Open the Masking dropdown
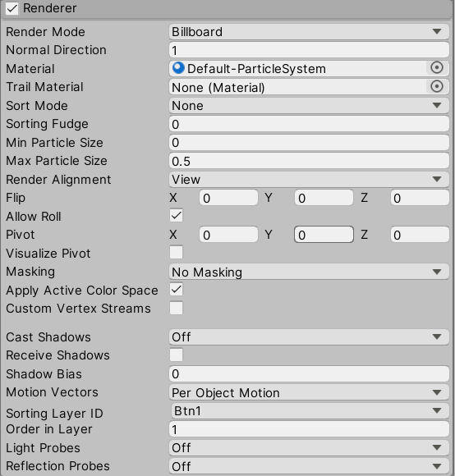Screen dimensions: 455x476 309,272
